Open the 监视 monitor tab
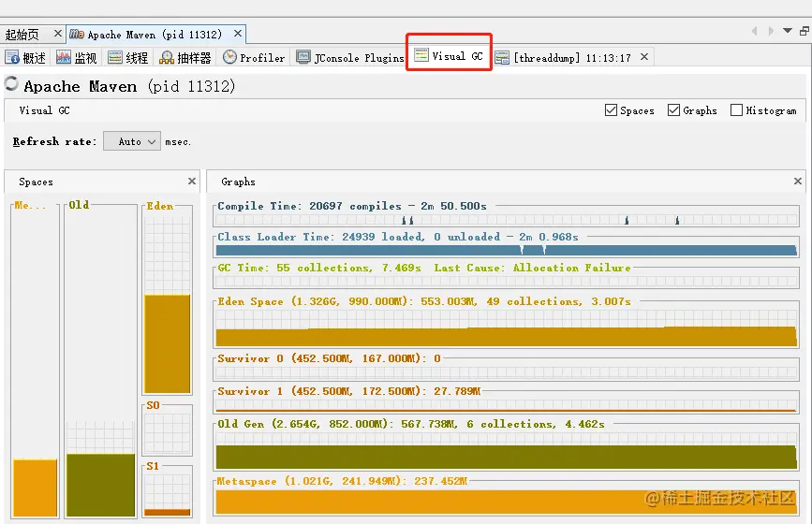Screen dimensions: 812x524 (x=77, y=57)
